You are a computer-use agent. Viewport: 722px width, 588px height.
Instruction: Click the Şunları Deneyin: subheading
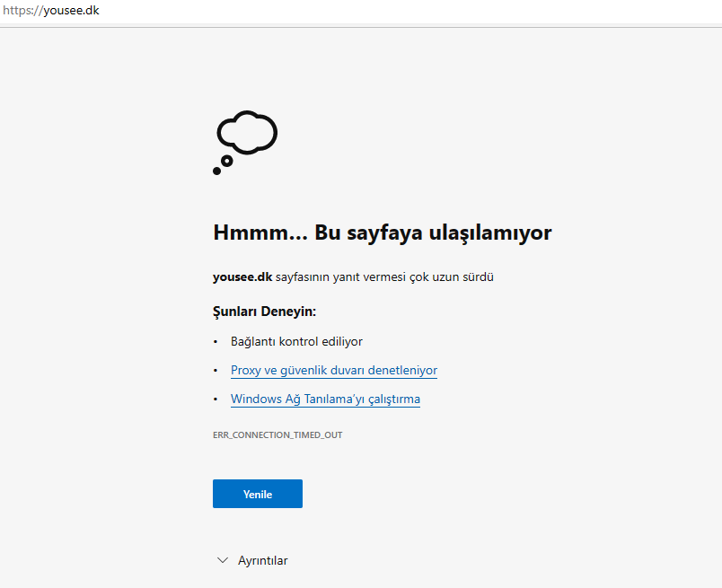[x=264, y=312]
